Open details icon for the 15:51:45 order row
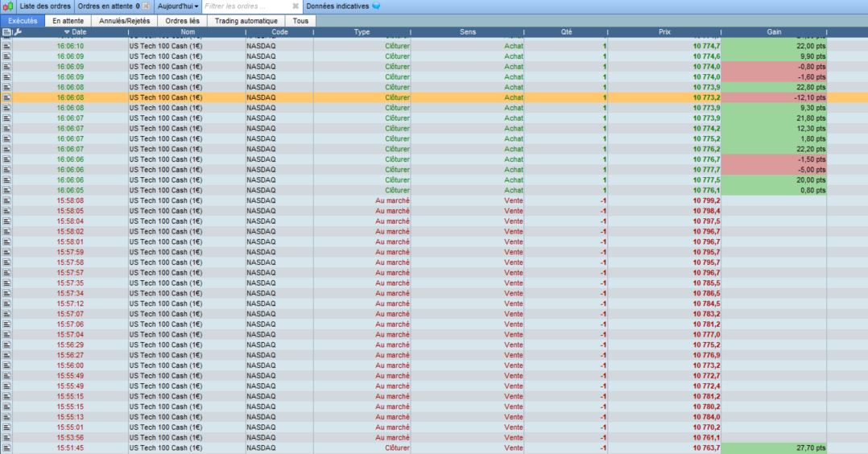The height and width of the screenshot is (454, 868). pyautogui.click(x=6, y=448)
